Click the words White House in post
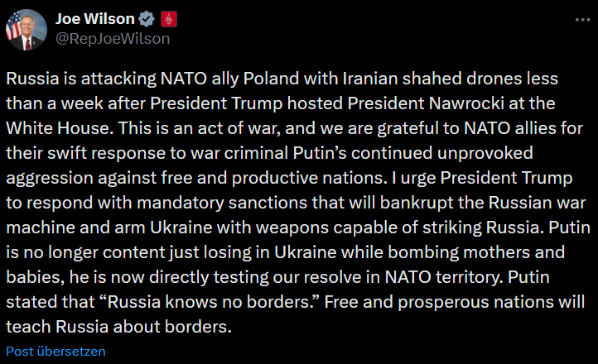The width and height of the screenshot is (598, 364). pyautogui.click(x=60, y=128)
